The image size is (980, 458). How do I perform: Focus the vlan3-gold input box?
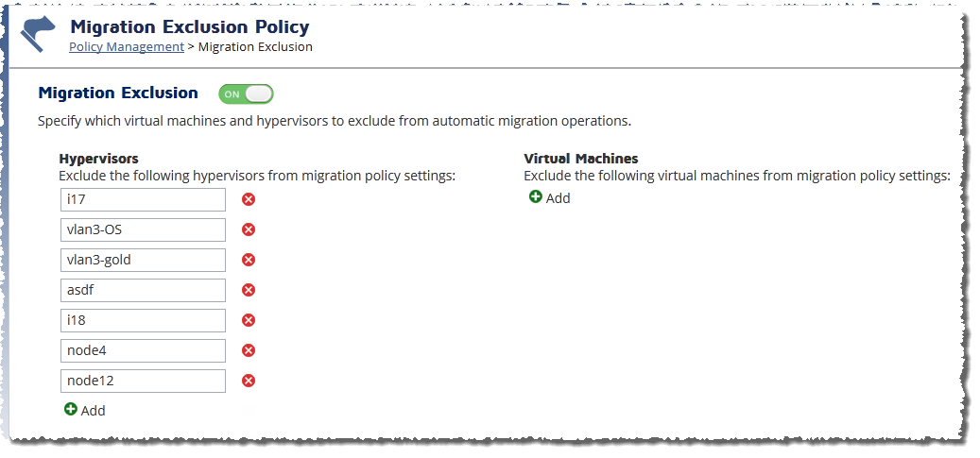pyautogui.click(x=143, y=260)
